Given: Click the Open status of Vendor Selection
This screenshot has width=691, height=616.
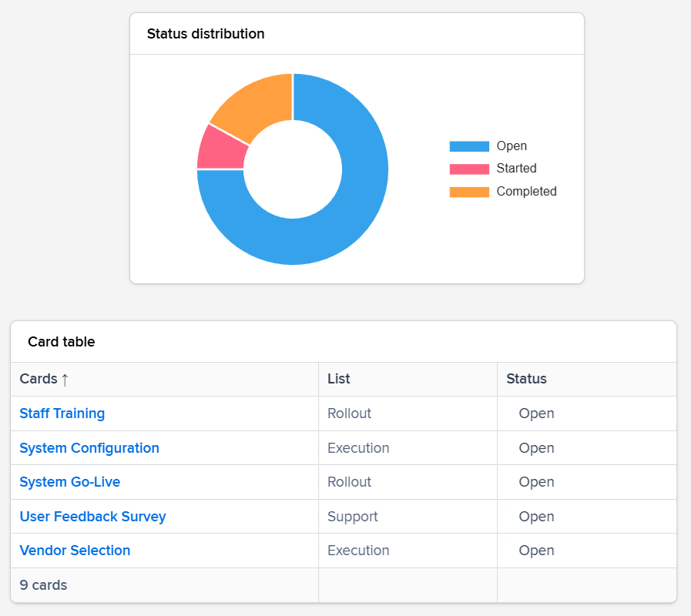Looking at the screenshot, I should [536, 551].
